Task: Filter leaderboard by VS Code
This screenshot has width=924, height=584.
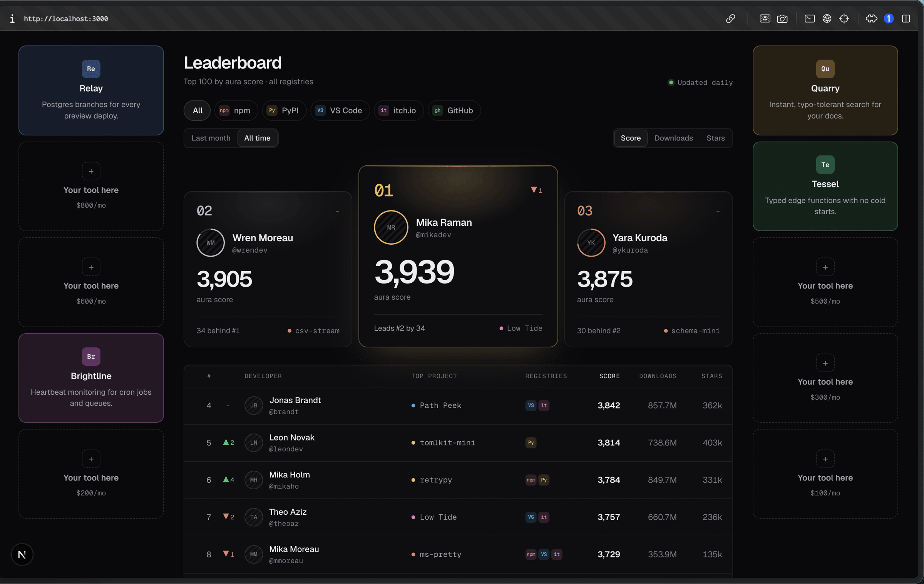Action: [x=340, y=110]
